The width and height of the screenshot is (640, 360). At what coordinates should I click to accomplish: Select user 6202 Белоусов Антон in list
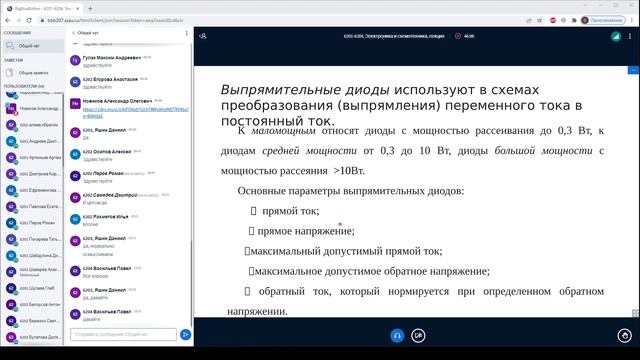click(x=33, y=304)
